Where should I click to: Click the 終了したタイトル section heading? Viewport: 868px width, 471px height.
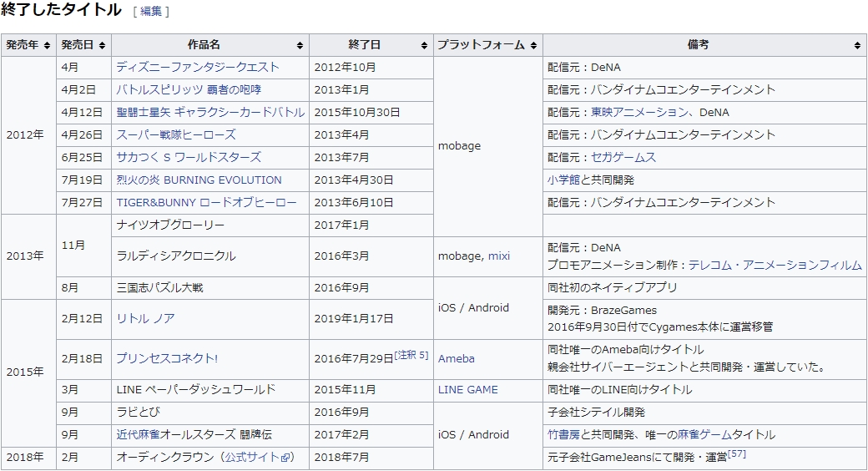(61, 10)
